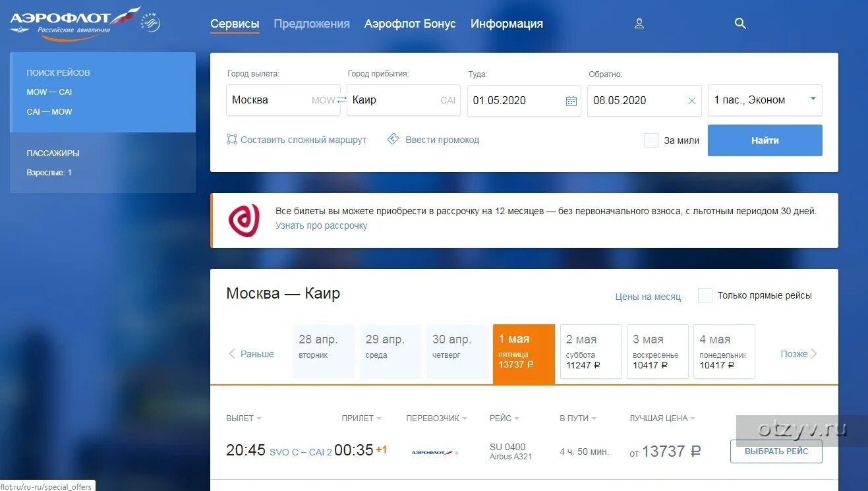Screen dimensions: 868x491
Task: Sort by В ПУТИ column
Action: click(578, 419)
